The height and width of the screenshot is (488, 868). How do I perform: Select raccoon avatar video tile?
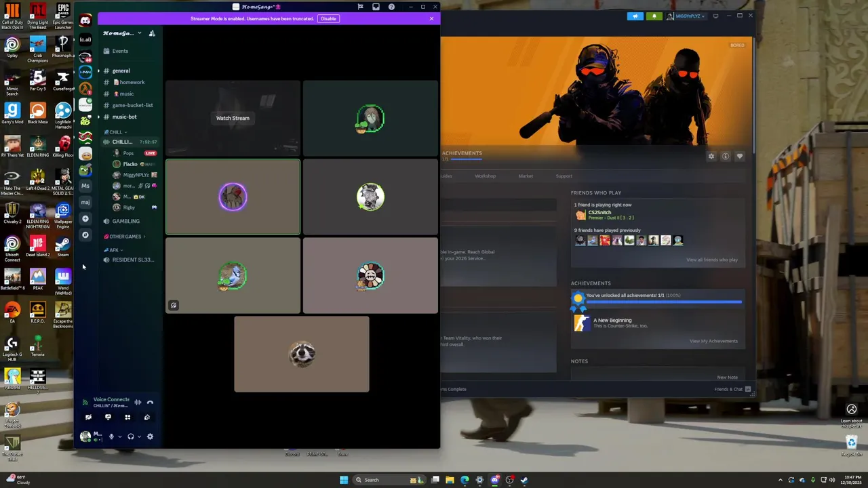click(x=302, y=354)
